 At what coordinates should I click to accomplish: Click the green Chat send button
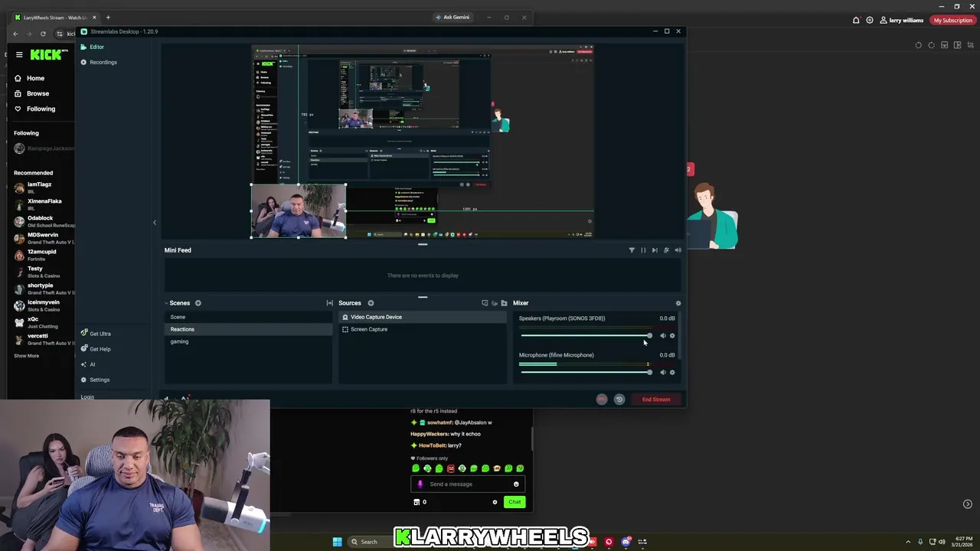(x=514, y=502)
